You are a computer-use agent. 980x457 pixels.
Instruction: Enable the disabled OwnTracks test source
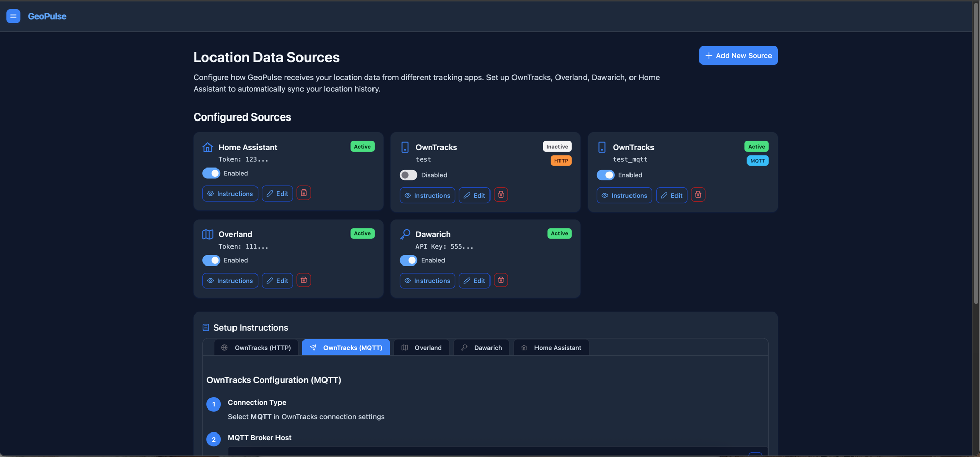coord(408,175)
